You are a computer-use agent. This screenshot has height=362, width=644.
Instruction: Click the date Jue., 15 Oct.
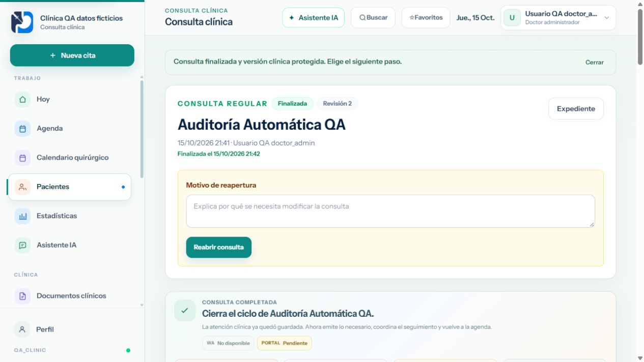click(475, 18)
